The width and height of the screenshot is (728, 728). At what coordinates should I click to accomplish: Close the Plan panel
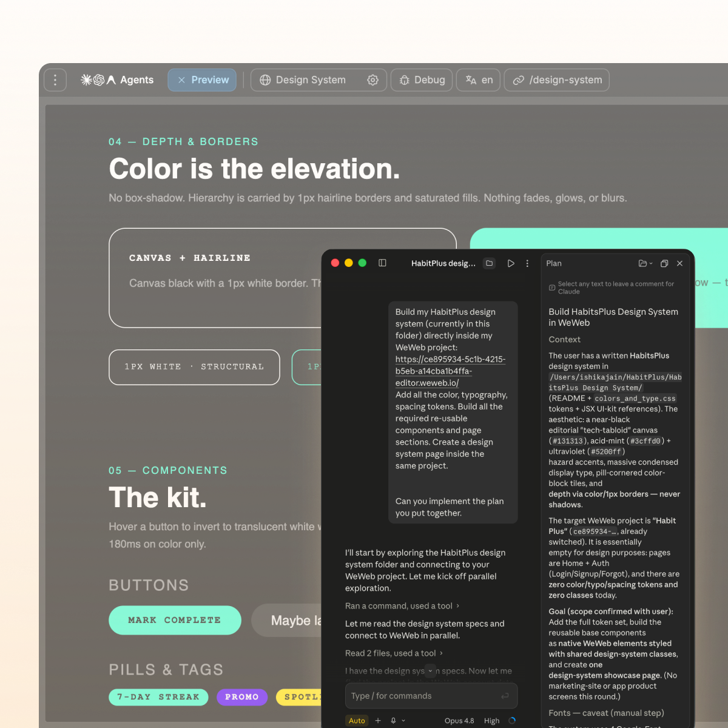680,263
